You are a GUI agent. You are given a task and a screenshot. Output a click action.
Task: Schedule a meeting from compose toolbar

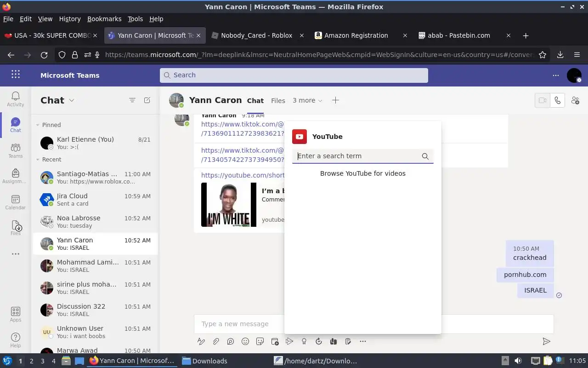[x=275, y=341]
